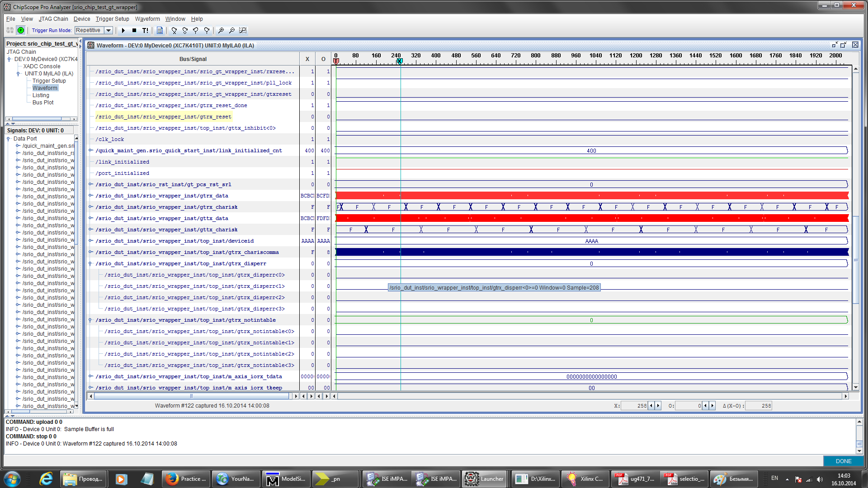The width and height of the screenshot is (868, 488).
Task: Open the Trigger Run Mode dropdown
Action: coord(108,30)
